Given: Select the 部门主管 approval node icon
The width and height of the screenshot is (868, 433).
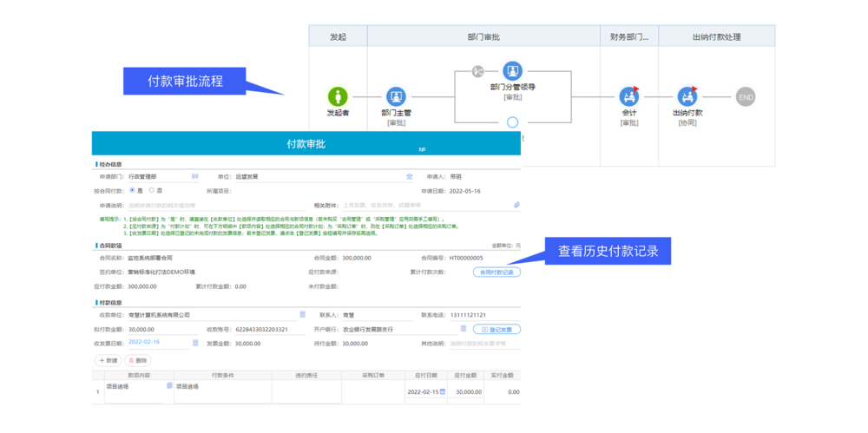Looking at the screenshot, I should coord(396,97).
